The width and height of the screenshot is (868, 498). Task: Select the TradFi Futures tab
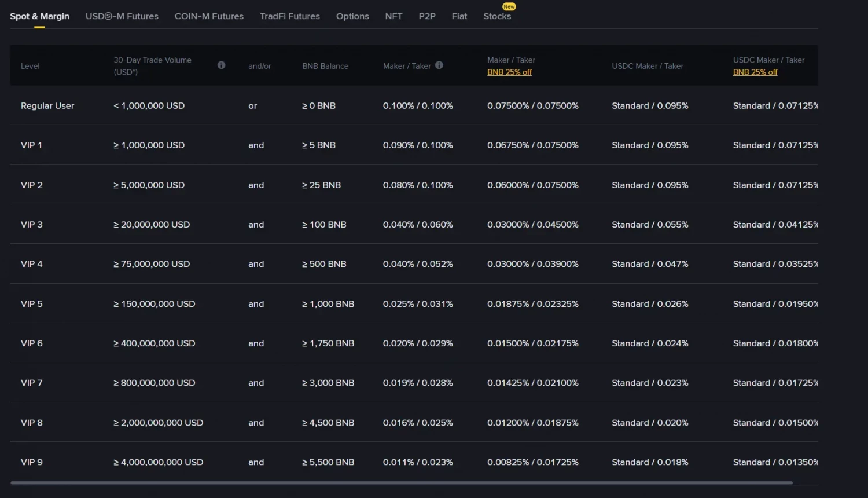(x=290, y=16)
